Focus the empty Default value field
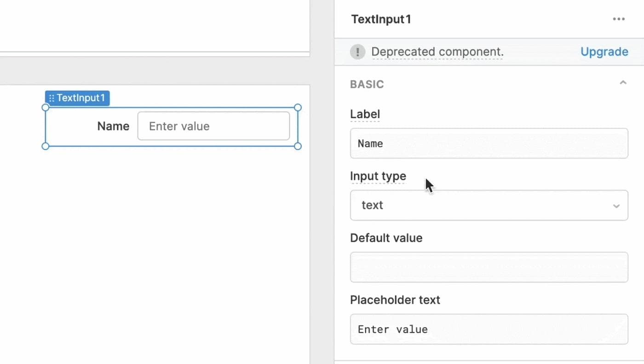 (x=489, y=267)
